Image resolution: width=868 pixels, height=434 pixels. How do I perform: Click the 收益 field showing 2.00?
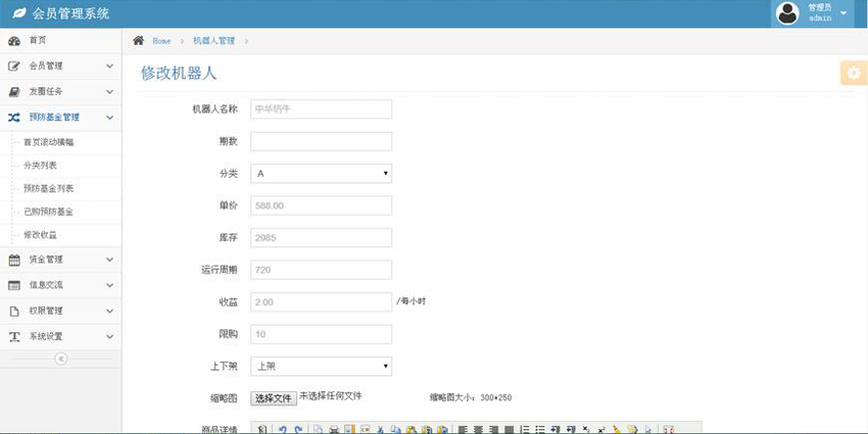(321, 302)
